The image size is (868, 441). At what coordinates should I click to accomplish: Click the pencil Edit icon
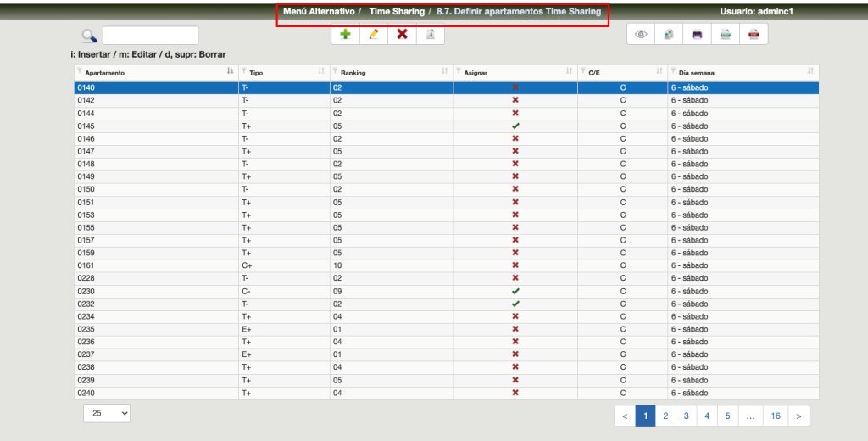tap(374, 34)
